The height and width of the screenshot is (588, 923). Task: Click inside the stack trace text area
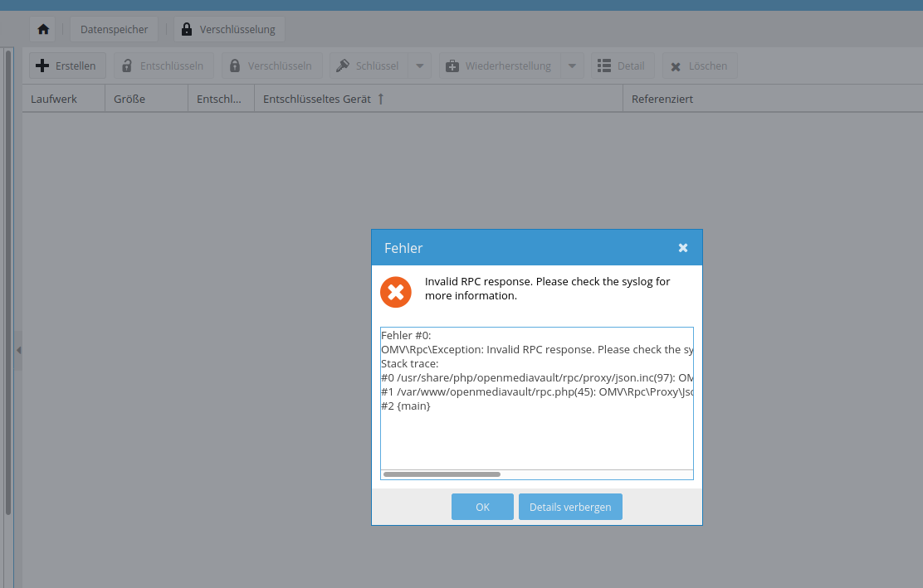536,398
